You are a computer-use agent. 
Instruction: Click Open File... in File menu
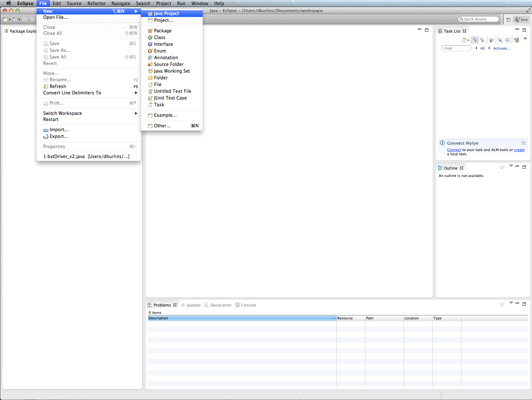pos(89,17)
